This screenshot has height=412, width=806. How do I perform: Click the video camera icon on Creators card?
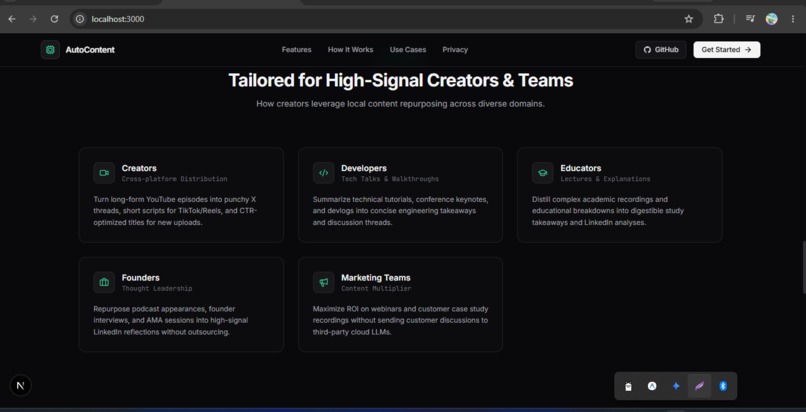104,173
